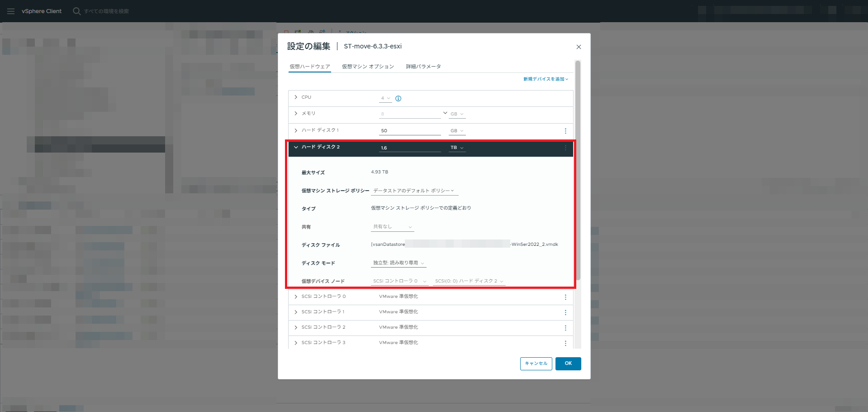Image resolution: width=868 pixels, height=412 pixels.
Task: Click the Hard Disk 1 size field
Action: tap(410, 131)
